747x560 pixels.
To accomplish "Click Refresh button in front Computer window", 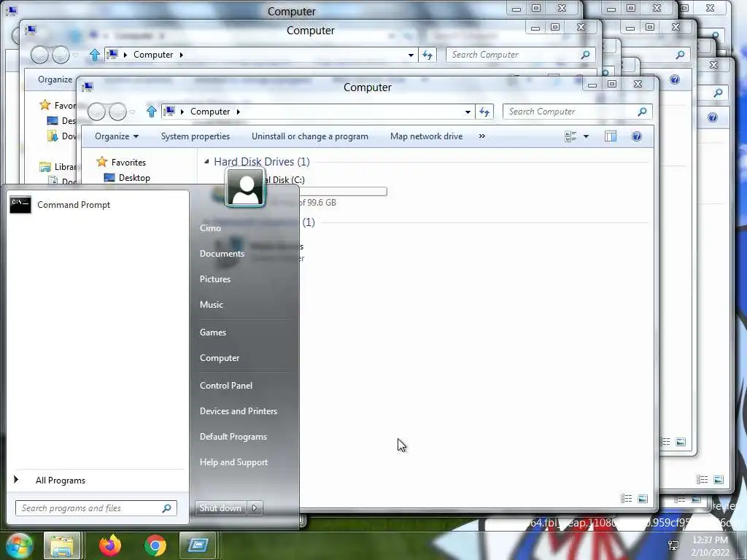I will (484, 112).
